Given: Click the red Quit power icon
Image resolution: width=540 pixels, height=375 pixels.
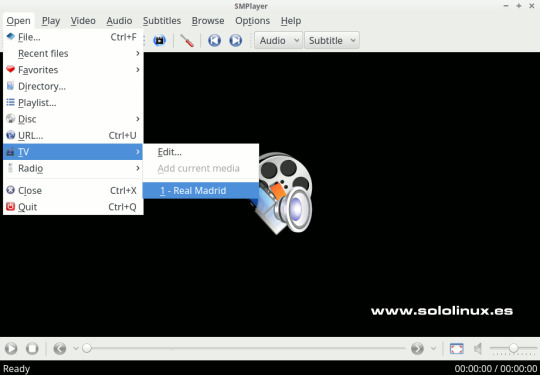Looking at the screenshot, I should 11,207.
